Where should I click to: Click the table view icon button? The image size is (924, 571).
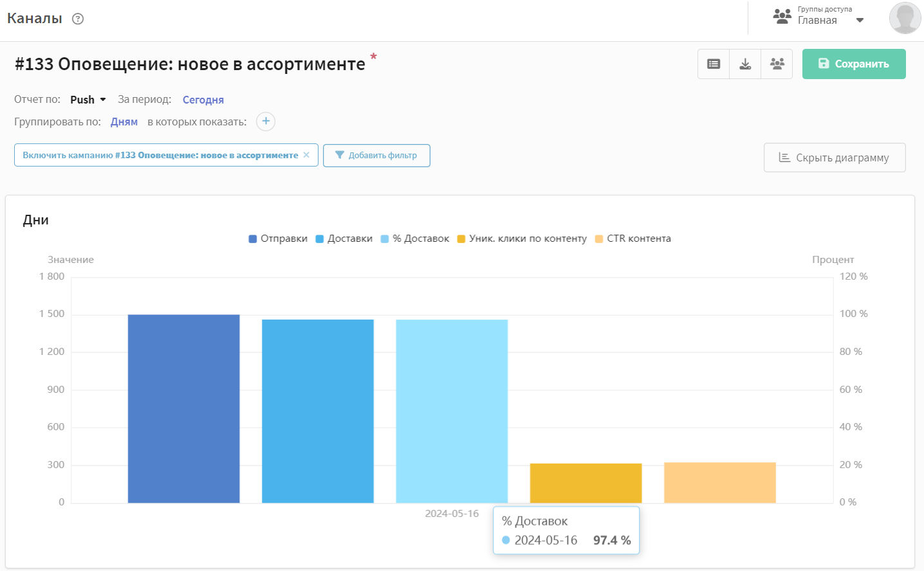coord(714,64)
